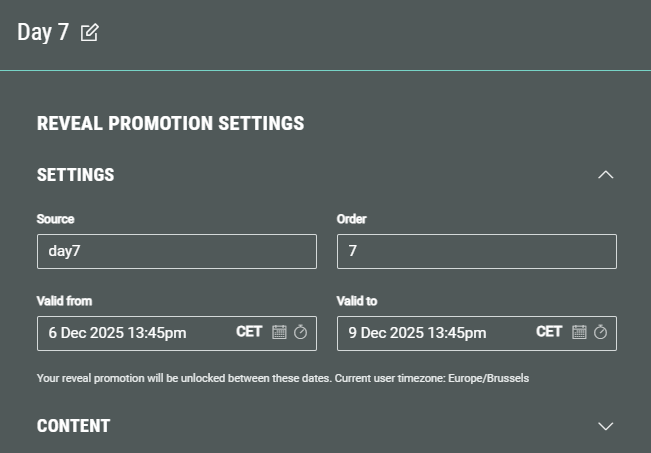Collapse the SETTINGS section with its chevron

click(605, 175)
